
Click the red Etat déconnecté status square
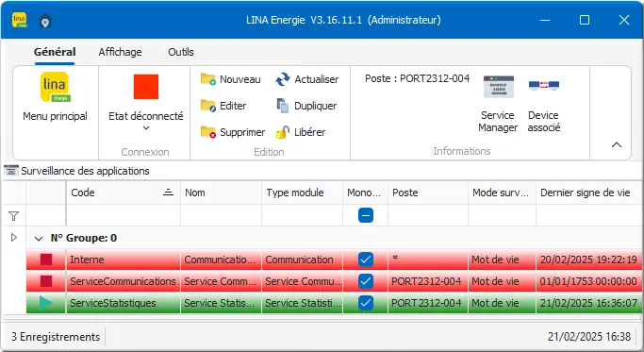click(x=146, y=87)
